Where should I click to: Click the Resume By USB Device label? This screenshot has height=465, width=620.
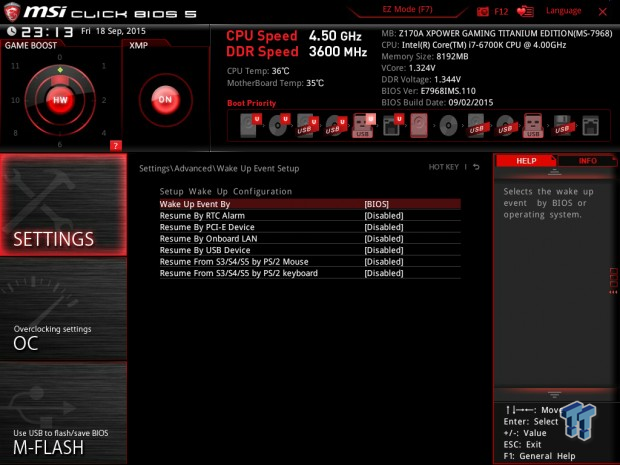(205, 250)
